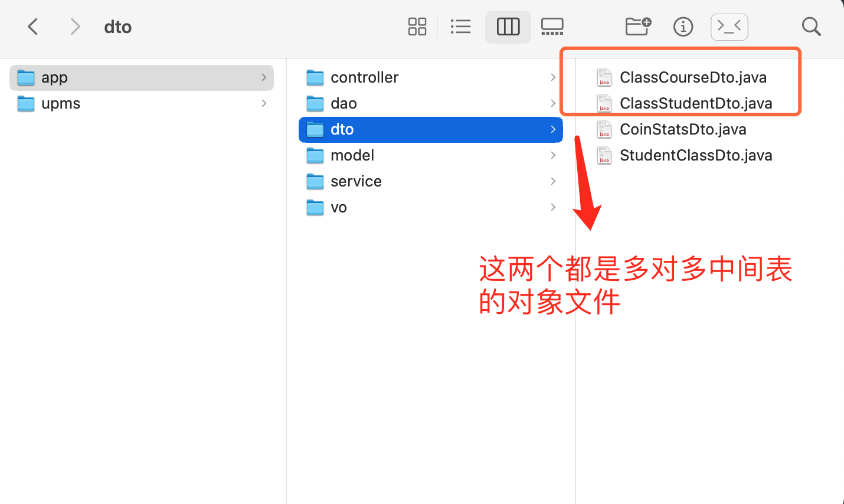Select the app folder icon
Screen dimensions: 844x504
click(26, 77)
